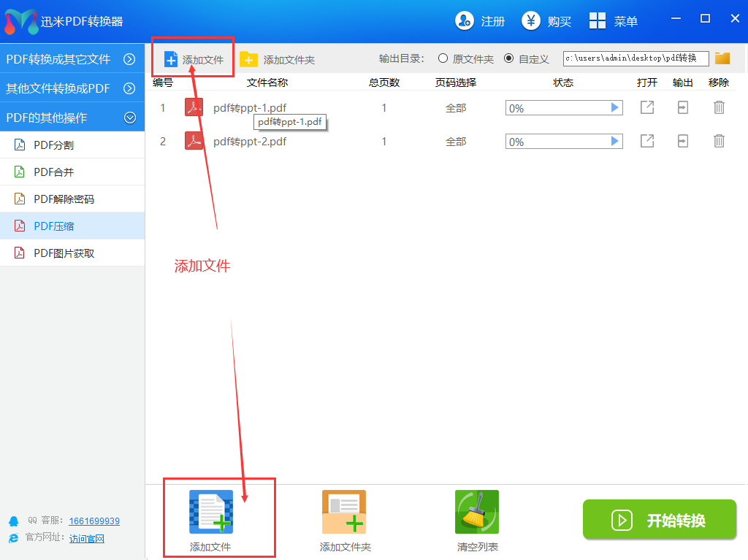Expand the 其他文件转换成PDF section
This screenshot has height=560, width=748.
pos(129,88)
